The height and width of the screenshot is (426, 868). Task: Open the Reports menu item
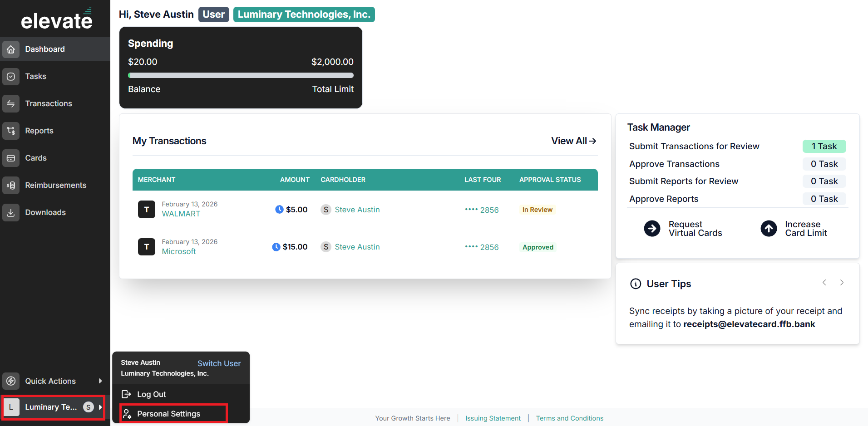click(x=55, y=131)
